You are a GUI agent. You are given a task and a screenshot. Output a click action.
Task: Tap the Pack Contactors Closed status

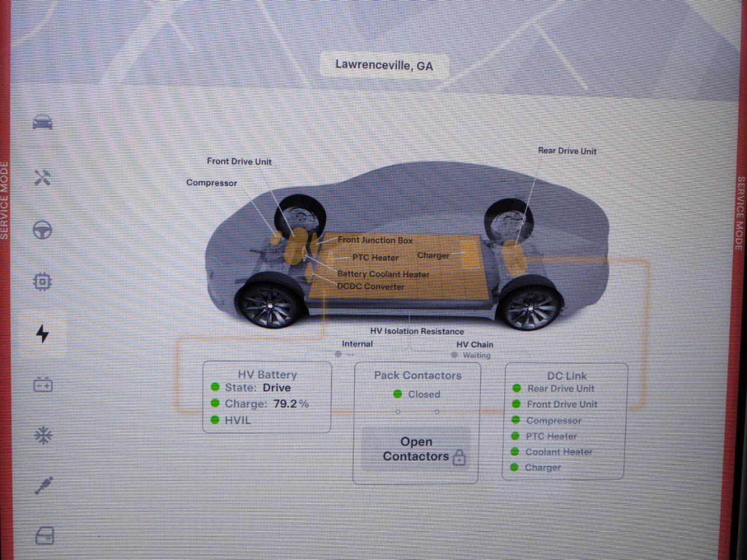pos(417,394)
